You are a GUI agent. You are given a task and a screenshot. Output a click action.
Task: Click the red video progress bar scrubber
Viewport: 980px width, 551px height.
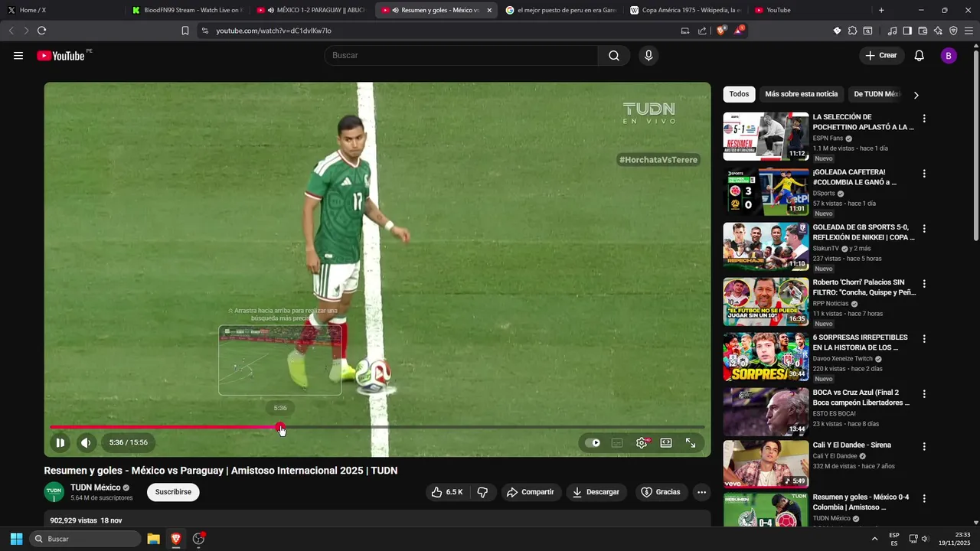[280, 427]
